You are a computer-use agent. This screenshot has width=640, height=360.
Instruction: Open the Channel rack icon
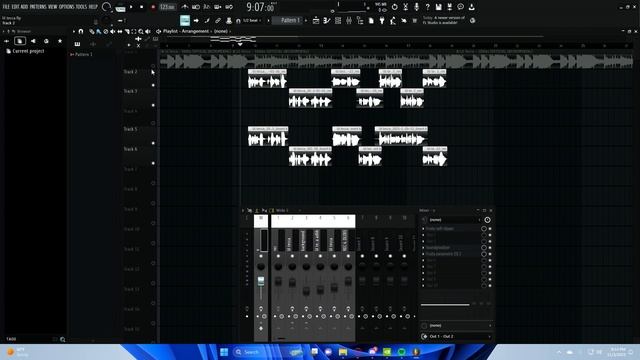coord(338,20)
